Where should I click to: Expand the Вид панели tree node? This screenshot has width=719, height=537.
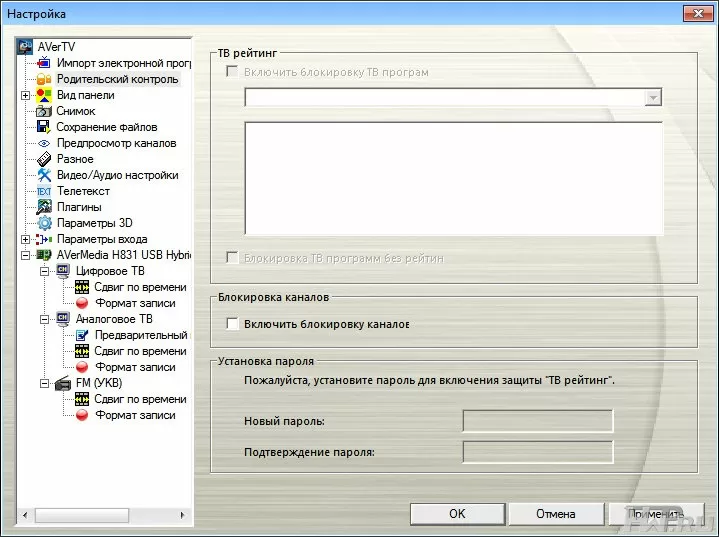[25, 95]
